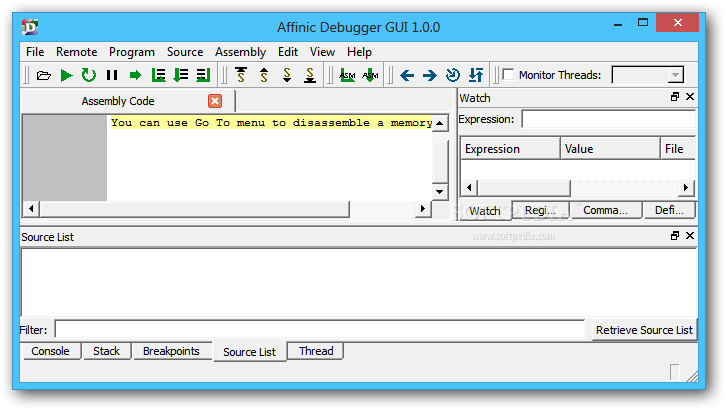The height and width of the screenshot is (410, 726).
Task: Open the Program menu
Action: (x=132, y=52)
